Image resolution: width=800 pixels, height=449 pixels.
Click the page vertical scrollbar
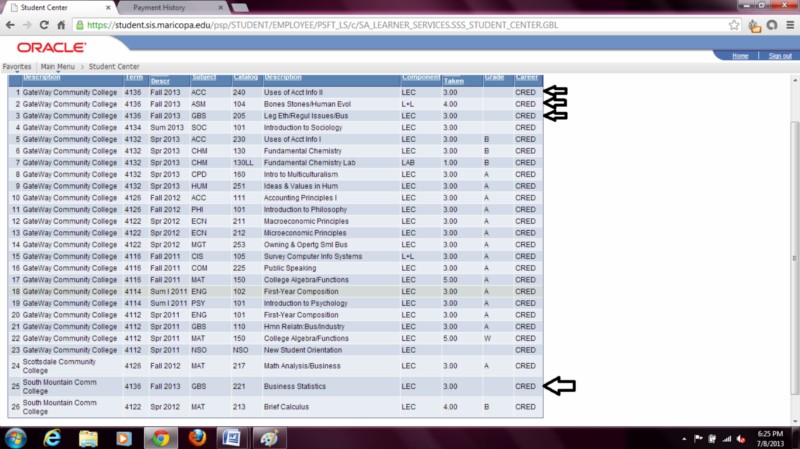tap(795, 258)
